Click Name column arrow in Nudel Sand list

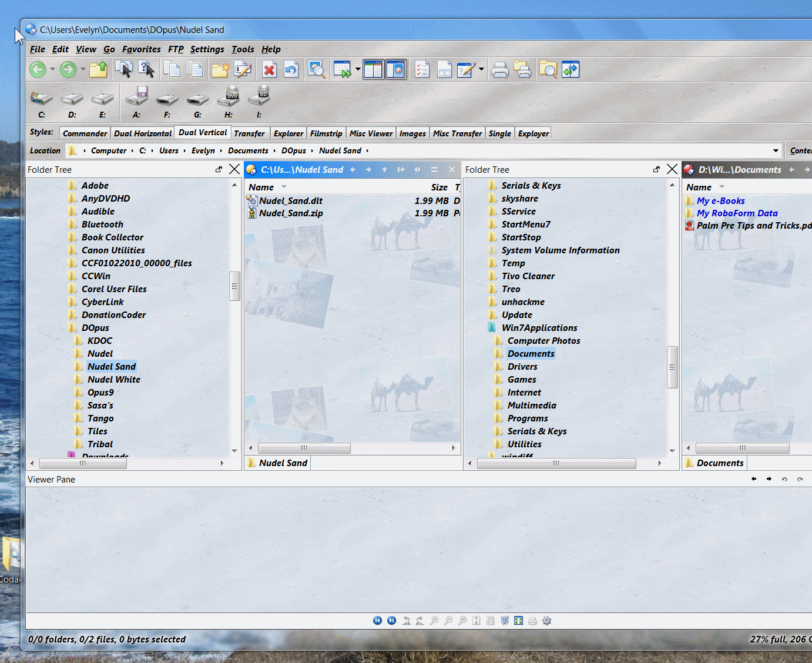284,187
